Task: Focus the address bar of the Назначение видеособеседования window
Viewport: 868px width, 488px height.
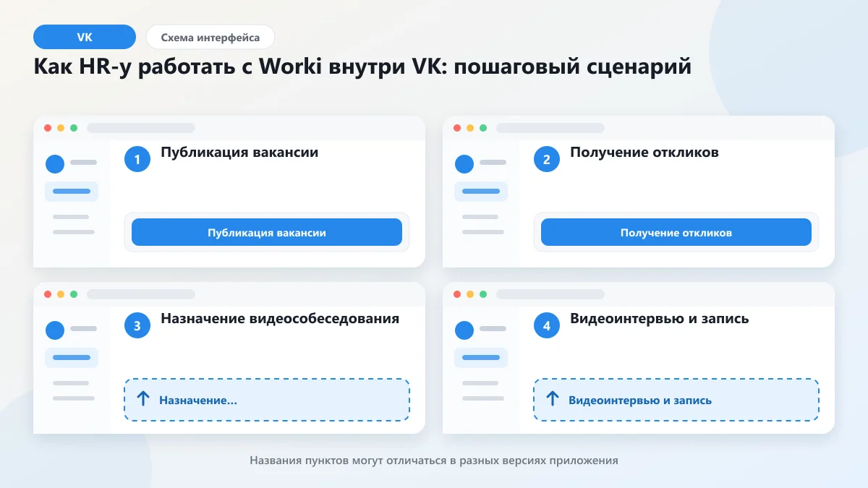Action: click(141, 294)
